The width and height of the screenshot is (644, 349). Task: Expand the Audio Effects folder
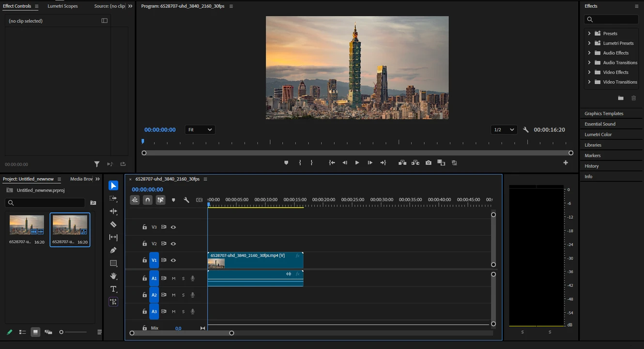(x=589, y=53)
